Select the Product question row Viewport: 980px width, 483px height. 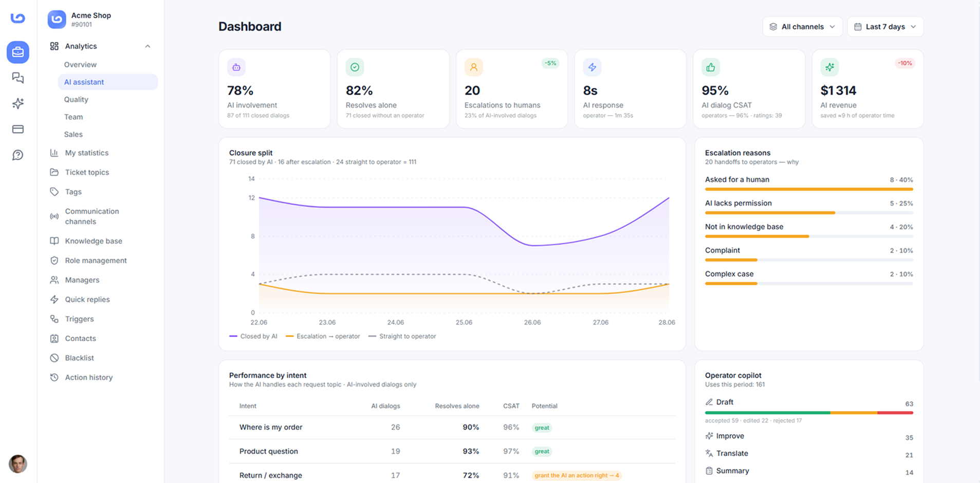(452, 452)
